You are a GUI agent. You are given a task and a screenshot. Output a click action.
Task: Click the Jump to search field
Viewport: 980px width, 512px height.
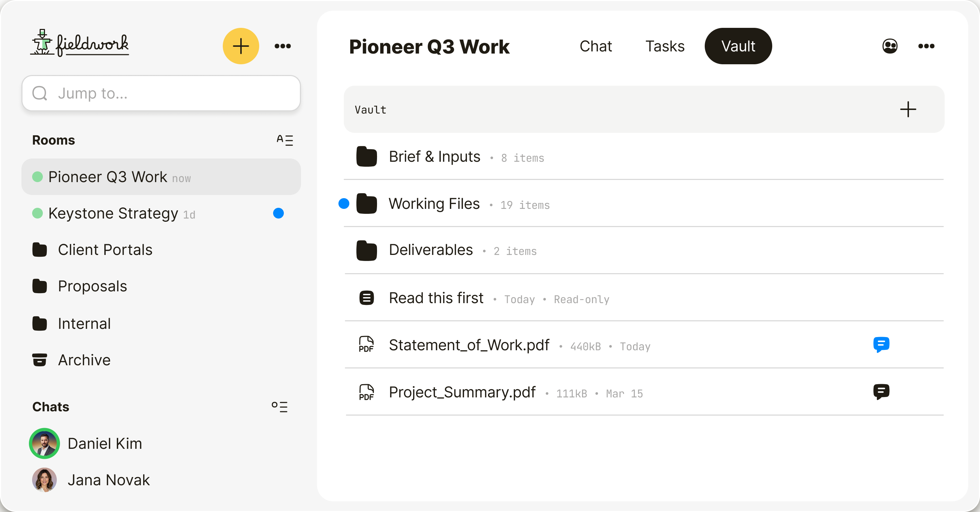tap(161, 93)
